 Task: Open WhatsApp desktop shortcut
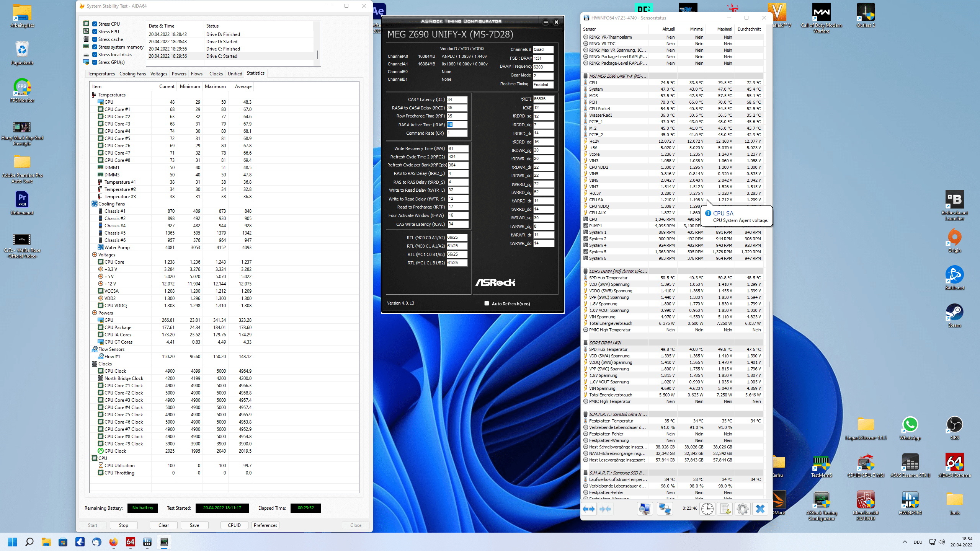click(x=910, y=427)
